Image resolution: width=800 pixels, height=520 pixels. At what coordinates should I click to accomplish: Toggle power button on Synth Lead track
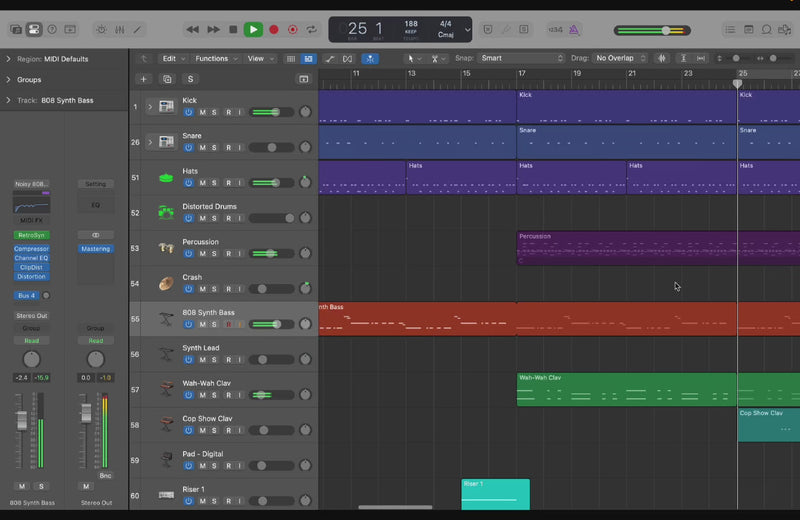tap(188, 359)
